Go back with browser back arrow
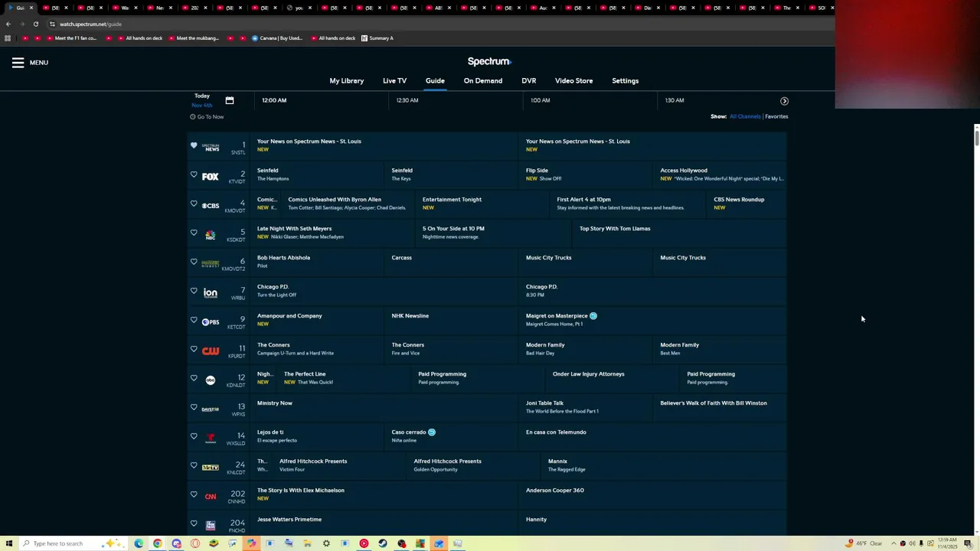This screenshot has height=551, width=980. 8,24
